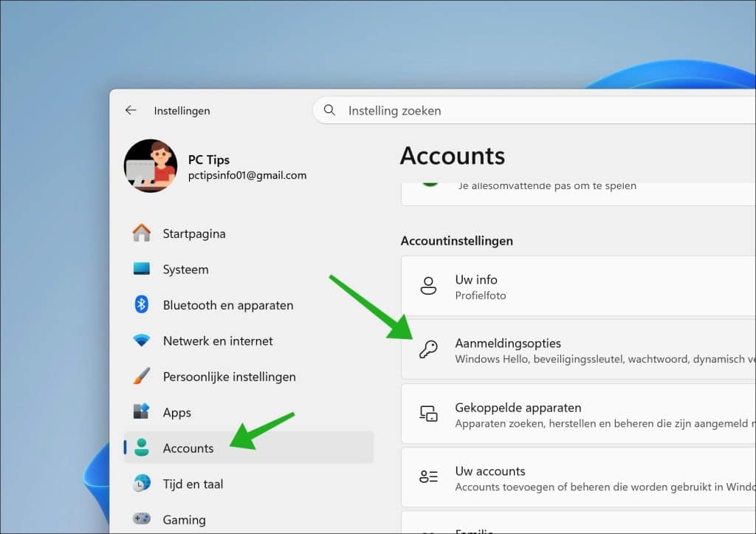Click the Startpagina home icon
The image size is (756, 534).
tap(141, 233)
